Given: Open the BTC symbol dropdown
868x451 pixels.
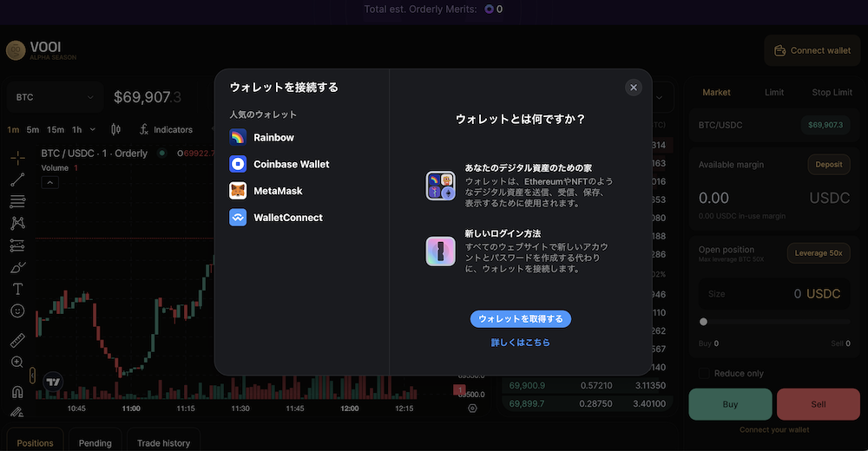Looking at the screenshot, I should 54,97.
